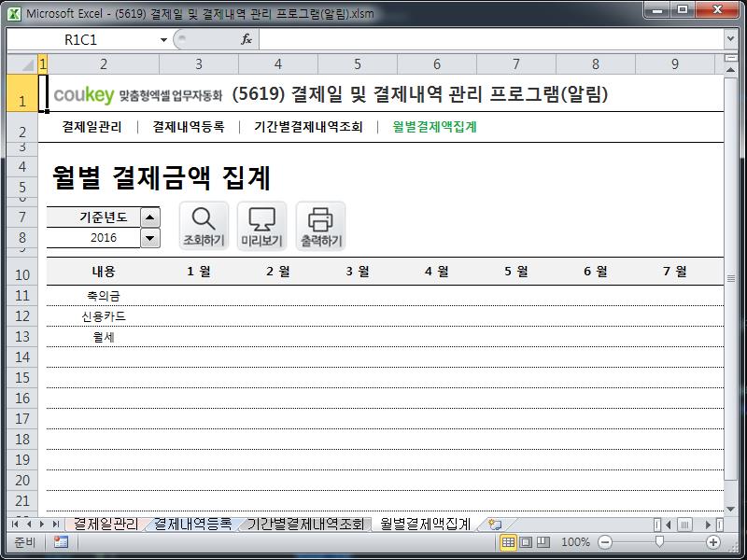Image resolution: width=747 pixels, height=560 pixels.
Task: Switch to the 결제일관리 sheet tab
Action: pyautogui.click(x=106, y=525)
